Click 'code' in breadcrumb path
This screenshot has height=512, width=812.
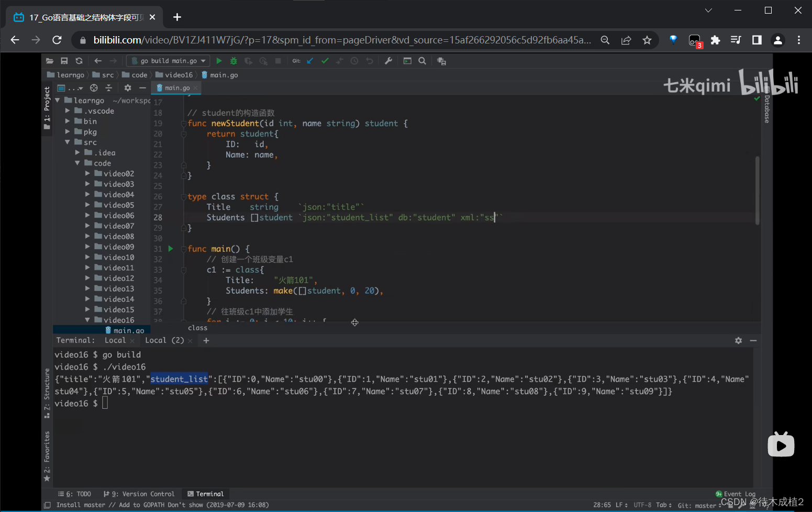coord(135,75)
